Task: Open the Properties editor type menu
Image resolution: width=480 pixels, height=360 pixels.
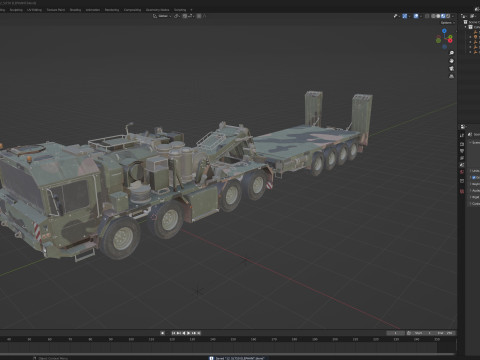Action: [463, 126]
